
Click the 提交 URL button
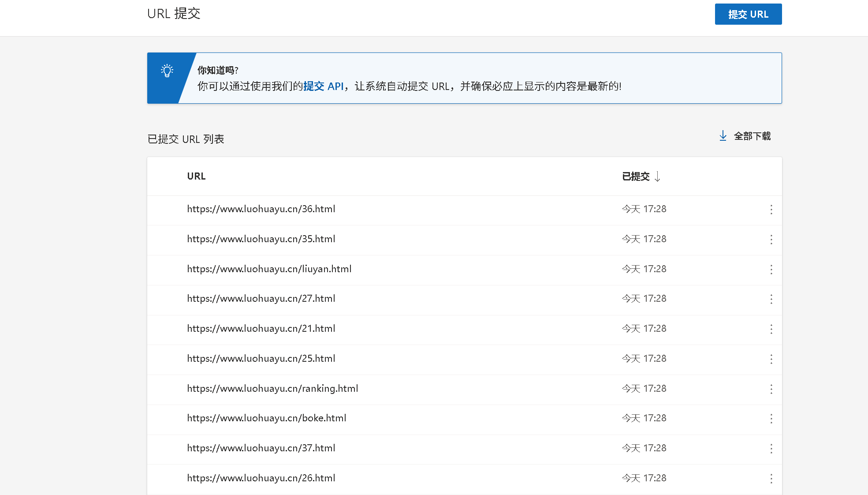point(748,14)
